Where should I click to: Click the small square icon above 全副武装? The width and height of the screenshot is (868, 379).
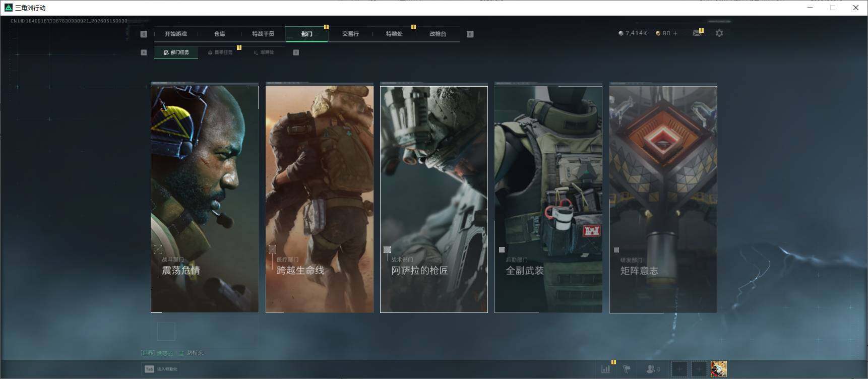[502, 249]
